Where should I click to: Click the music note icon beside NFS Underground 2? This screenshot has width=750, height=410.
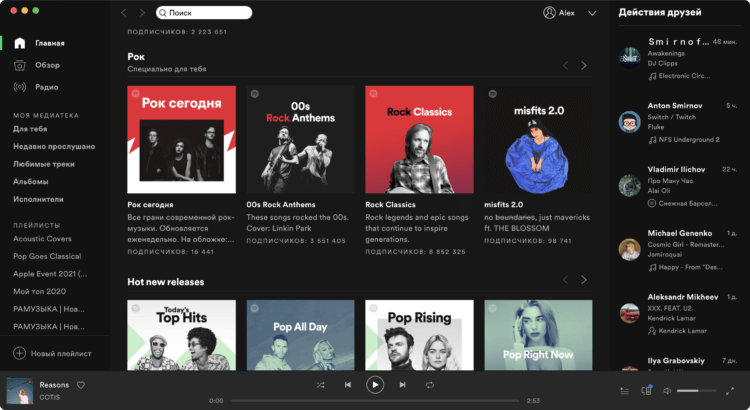pos(652,140)
